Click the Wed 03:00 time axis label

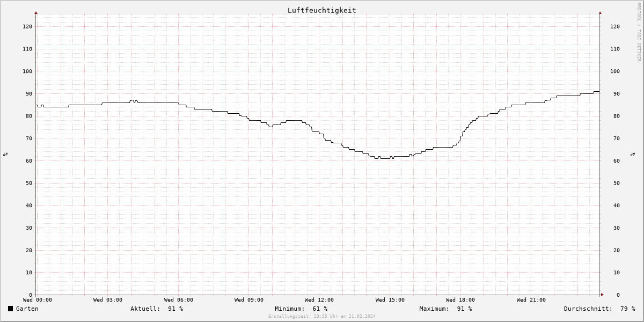coord(108,300)
